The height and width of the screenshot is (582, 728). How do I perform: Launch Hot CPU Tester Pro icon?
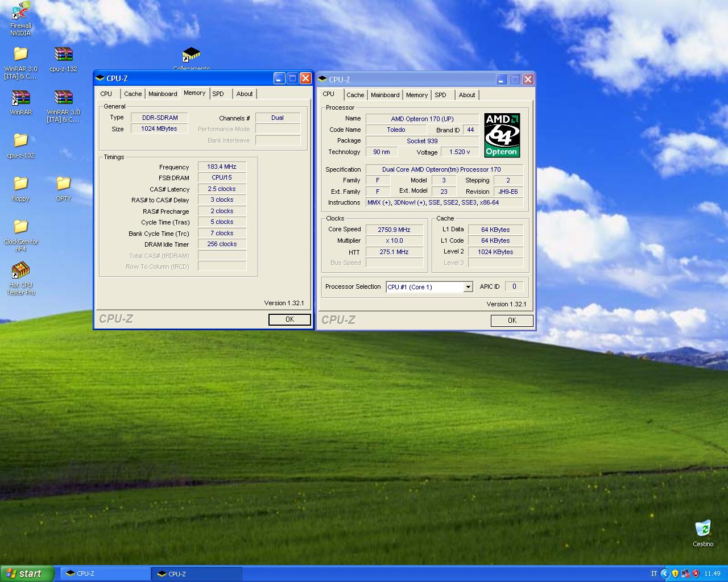click(20, 270)
